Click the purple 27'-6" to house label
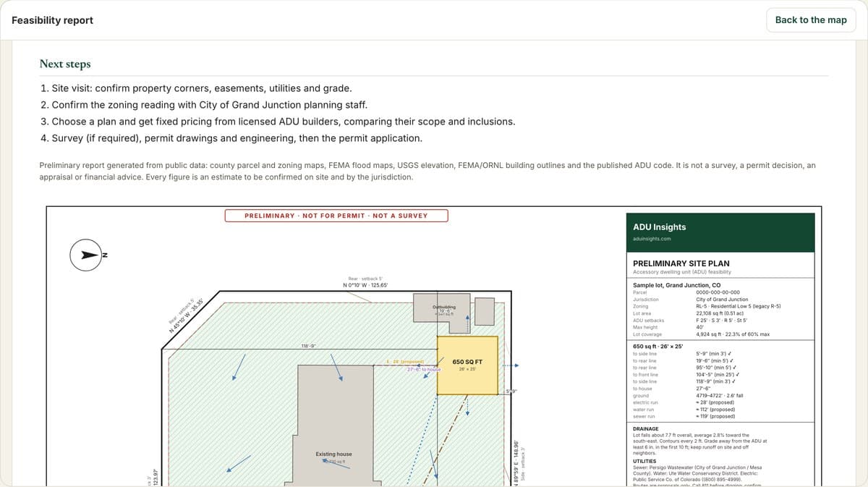The width and height of the screenshot is (868, 487). [424, 369]
